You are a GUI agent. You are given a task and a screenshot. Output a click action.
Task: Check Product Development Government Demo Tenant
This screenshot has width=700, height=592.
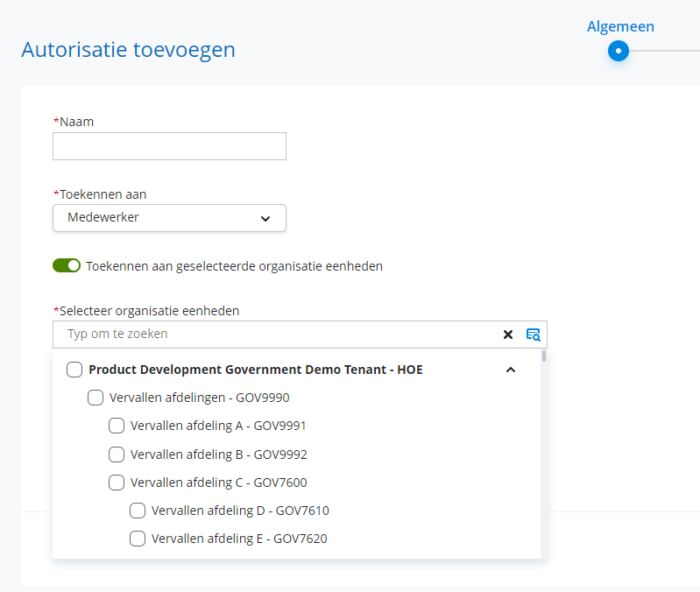click(74, 370)
